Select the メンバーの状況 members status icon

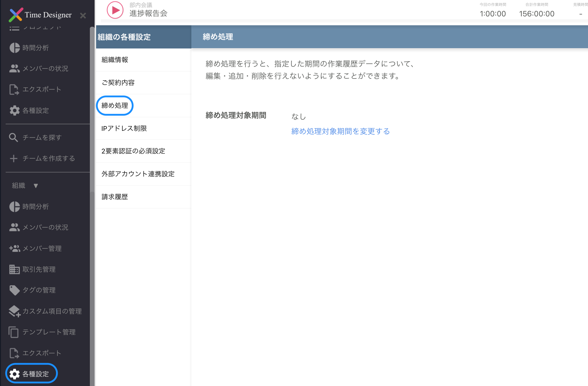[14, 68]
